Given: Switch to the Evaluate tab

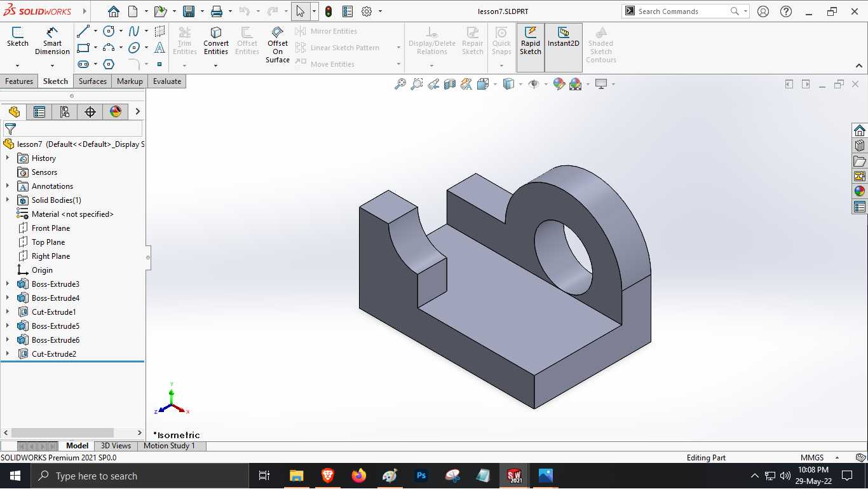Looking at the screenshot, I should coord(167,81).
